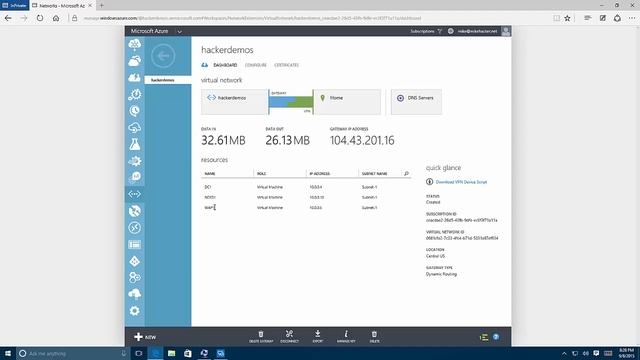Viewport: 640px width, 360px height.
Task: Click the blue help question mark icon
Action: pyautogui.click(x=496, y=337)
